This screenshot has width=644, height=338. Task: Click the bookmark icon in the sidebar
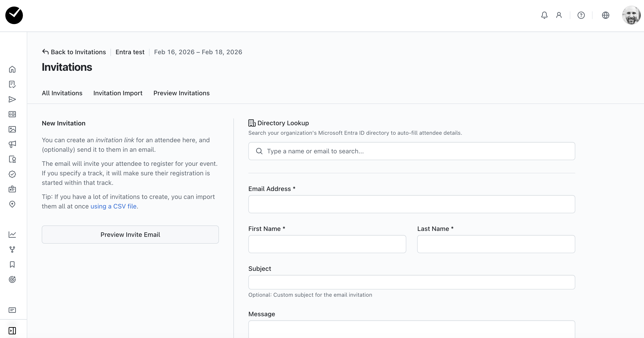[12, 265]
